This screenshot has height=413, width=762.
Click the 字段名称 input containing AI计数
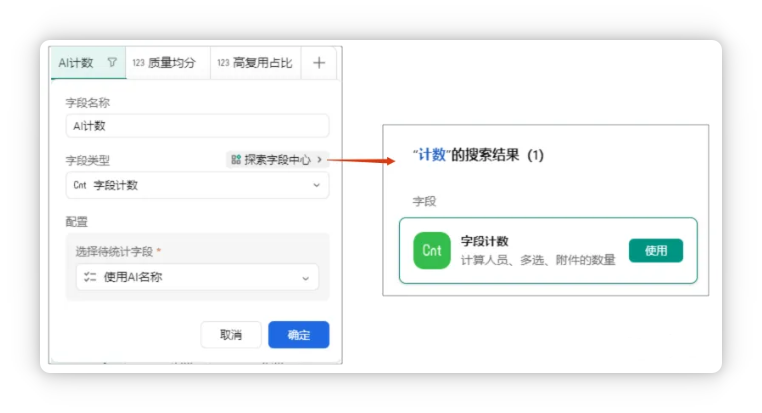pos(197,126)
